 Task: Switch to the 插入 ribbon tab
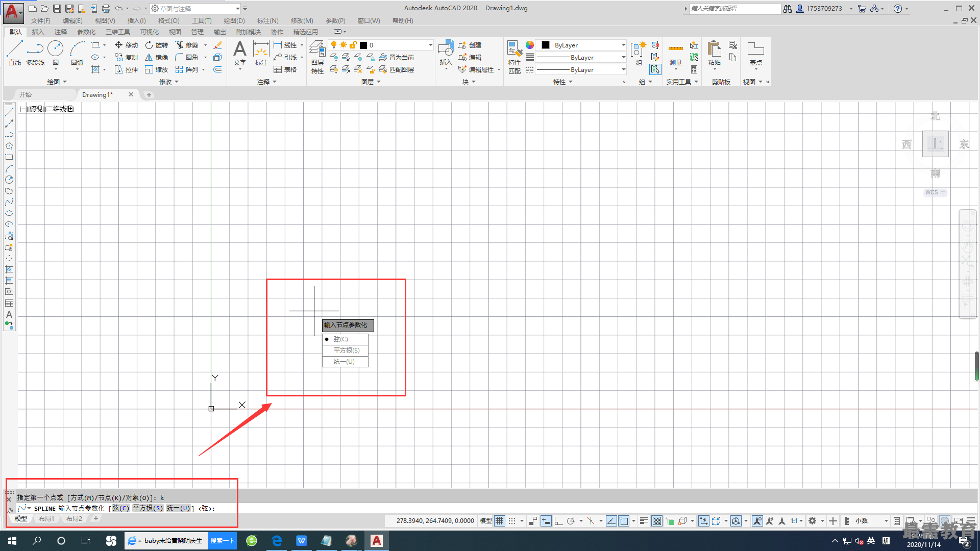tap(38, 32)
